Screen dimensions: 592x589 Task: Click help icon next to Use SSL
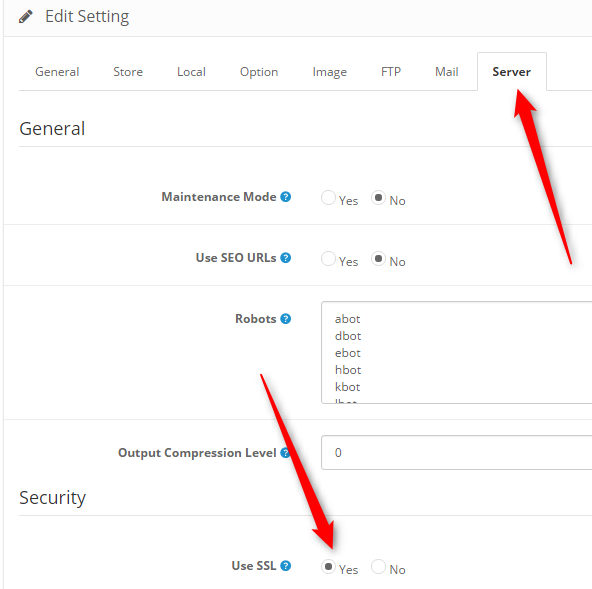point(286,566)
